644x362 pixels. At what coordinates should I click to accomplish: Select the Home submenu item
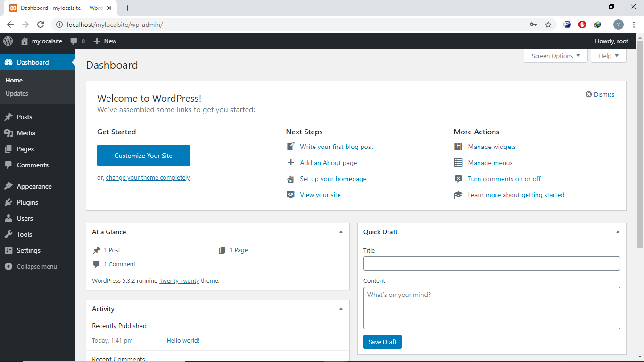14,80
